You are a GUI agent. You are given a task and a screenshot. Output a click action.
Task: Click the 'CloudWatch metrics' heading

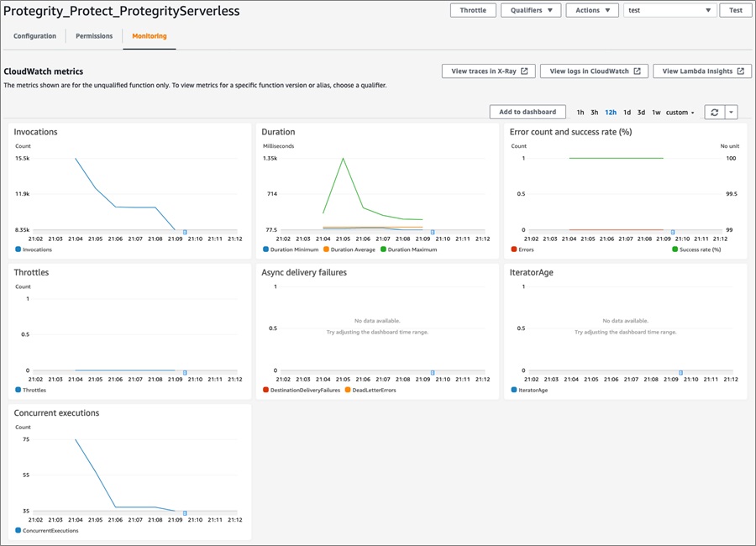tap(44, 71)
